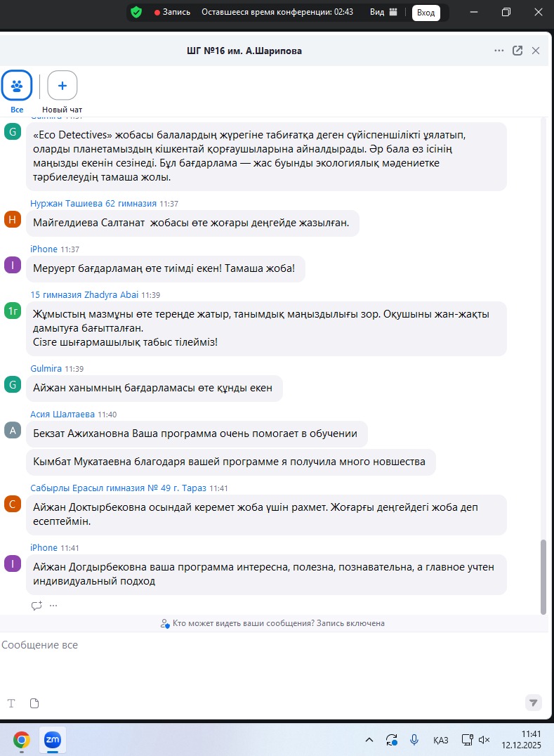Click the chat vertical scrollbar thumb
Screen dimensions: 554x756
tap(543, 576)
